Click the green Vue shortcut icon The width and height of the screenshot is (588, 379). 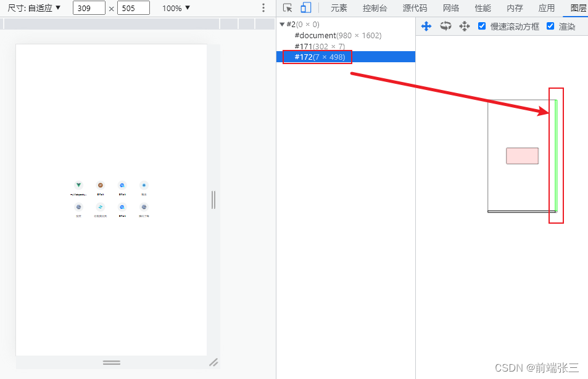78,185
